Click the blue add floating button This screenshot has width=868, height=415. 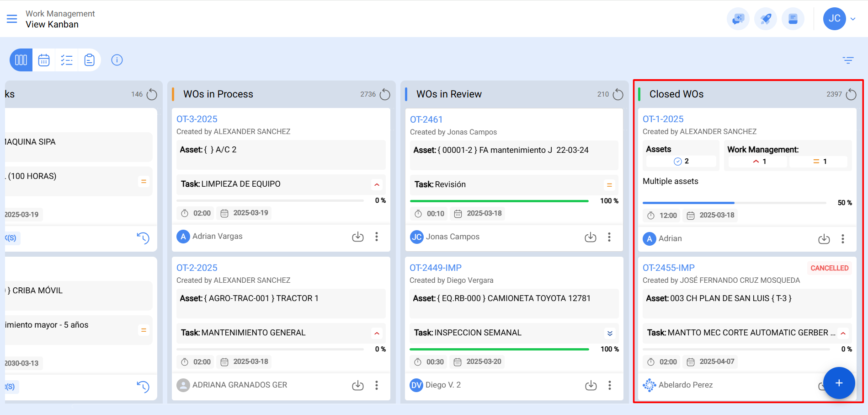click(x=839, y=383)
